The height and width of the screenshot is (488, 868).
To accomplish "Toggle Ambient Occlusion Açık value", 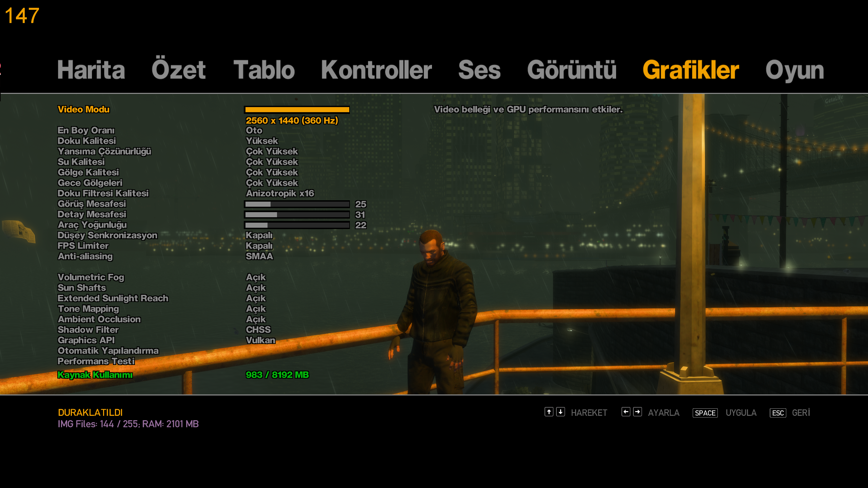I will [256, 320].
